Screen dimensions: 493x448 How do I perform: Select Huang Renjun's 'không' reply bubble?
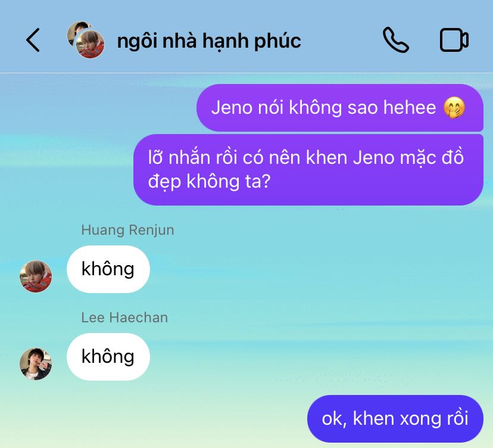coord(108,269)
